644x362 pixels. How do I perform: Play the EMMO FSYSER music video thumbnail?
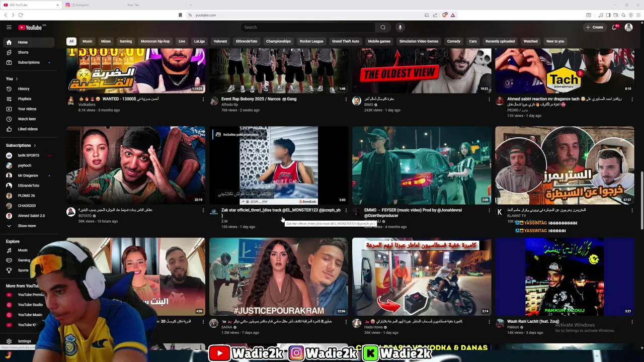422,165
